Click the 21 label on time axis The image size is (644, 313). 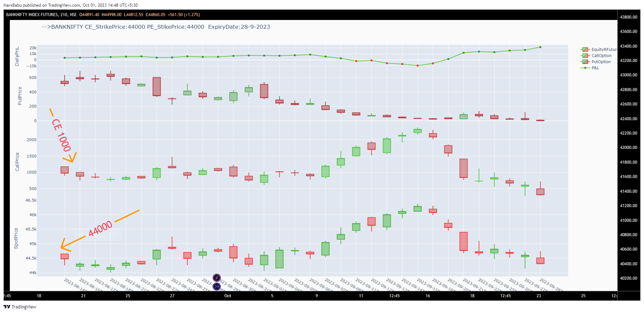83,296
